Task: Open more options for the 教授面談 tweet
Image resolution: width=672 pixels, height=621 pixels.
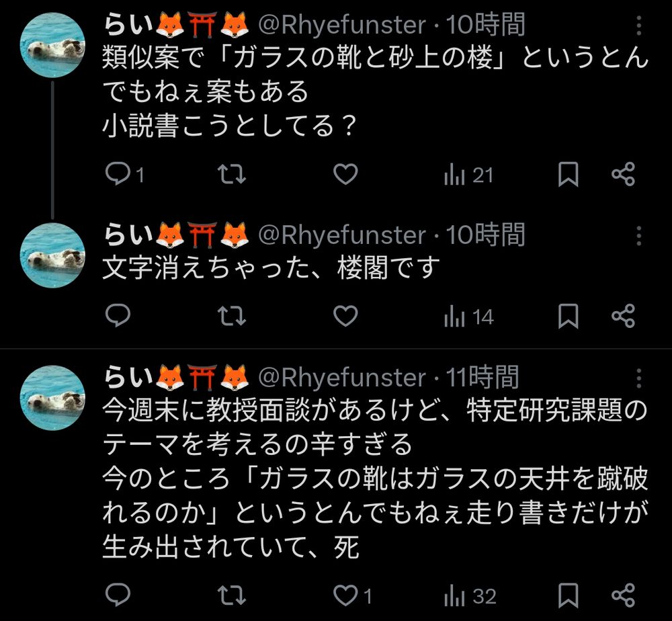Action: [638, 377]
